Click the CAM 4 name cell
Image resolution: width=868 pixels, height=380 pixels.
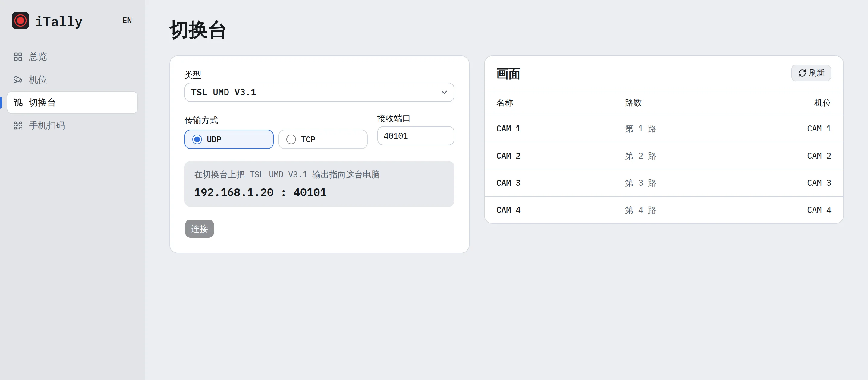[x=508, y=210]
